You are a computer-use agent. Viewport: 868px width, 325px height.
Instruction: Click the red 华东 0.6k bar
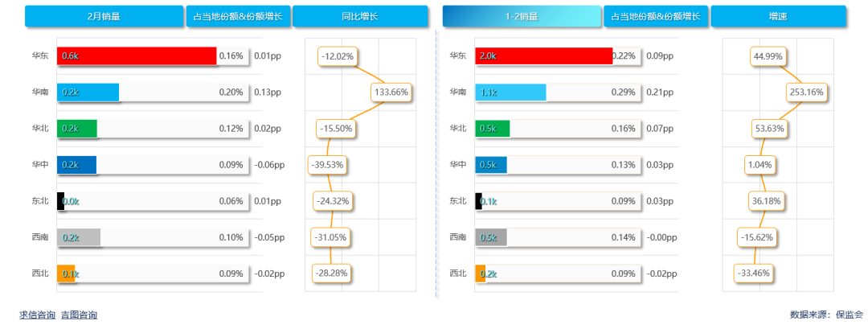pos(137,56)
